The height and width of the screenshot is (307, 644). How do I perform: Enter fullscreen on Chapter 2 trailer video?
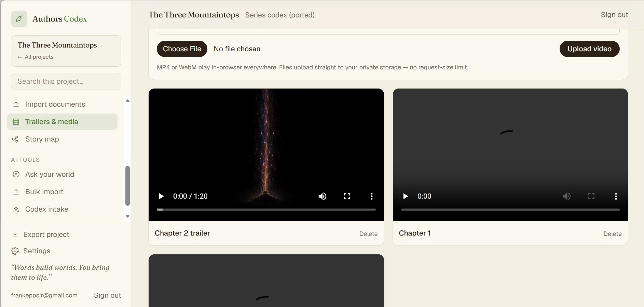pyautogui.click(x=347, y=196)
